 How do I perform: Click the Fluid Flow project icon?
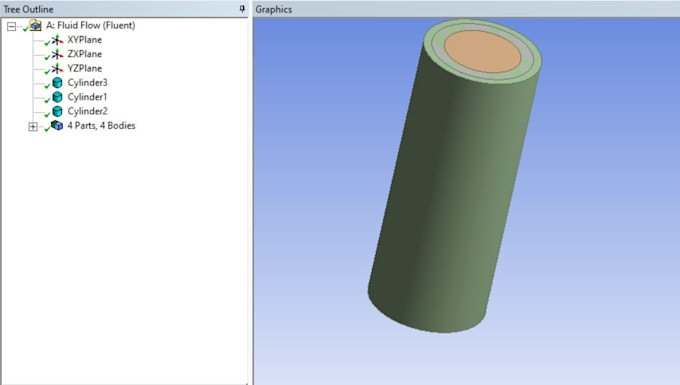[36, 25]
